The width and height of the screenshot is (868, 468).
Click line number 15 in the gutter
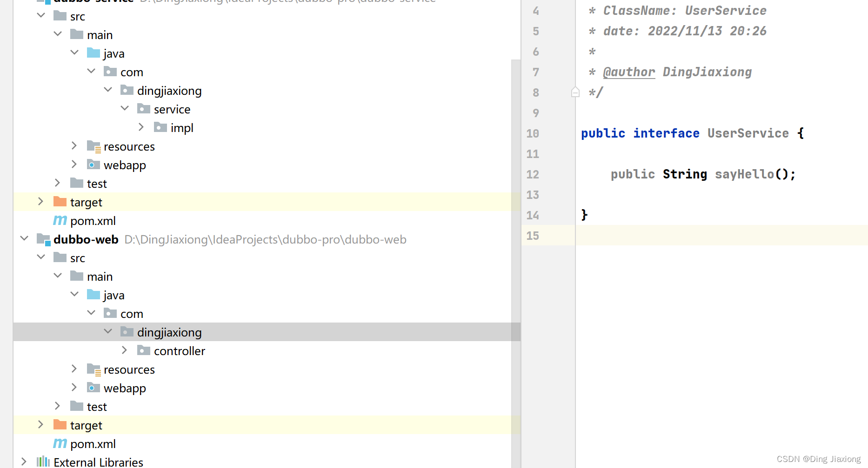pos(533,236)
